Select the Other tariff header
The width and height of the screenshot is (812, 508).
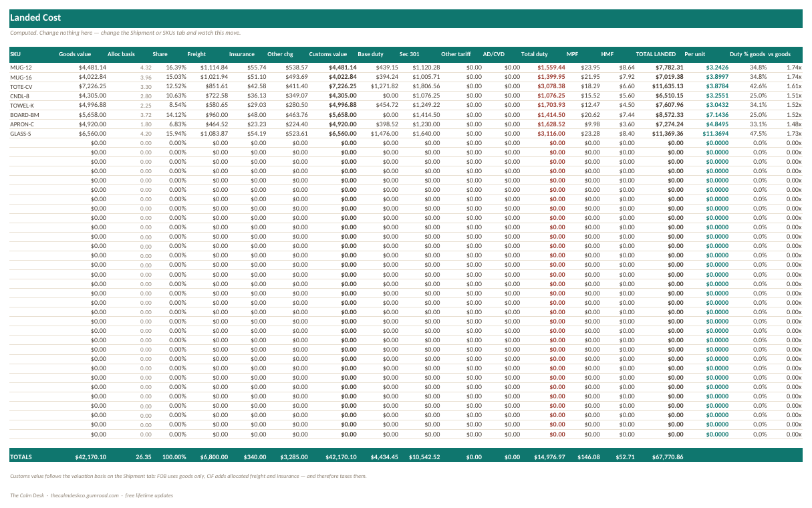(x=456, y=53)
